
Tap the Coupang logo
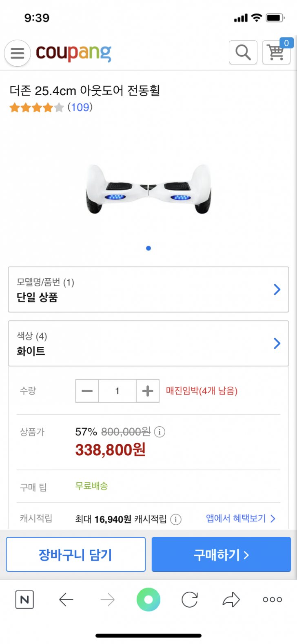tap(73, 53)
